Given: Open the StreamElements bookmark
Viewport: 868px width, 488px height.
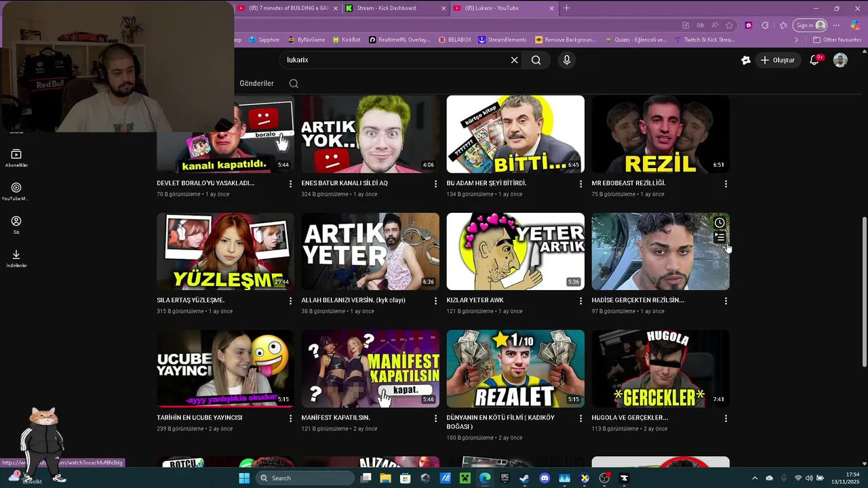Looking at the screenshot, I should pyautogui.click(x=502, y=39).
